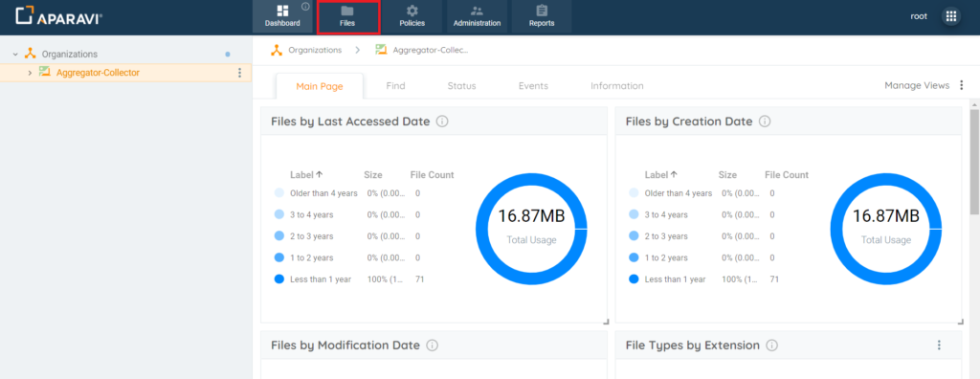Toggle '2 to 3 years' swatch in Creation Date

pos(634,236)
